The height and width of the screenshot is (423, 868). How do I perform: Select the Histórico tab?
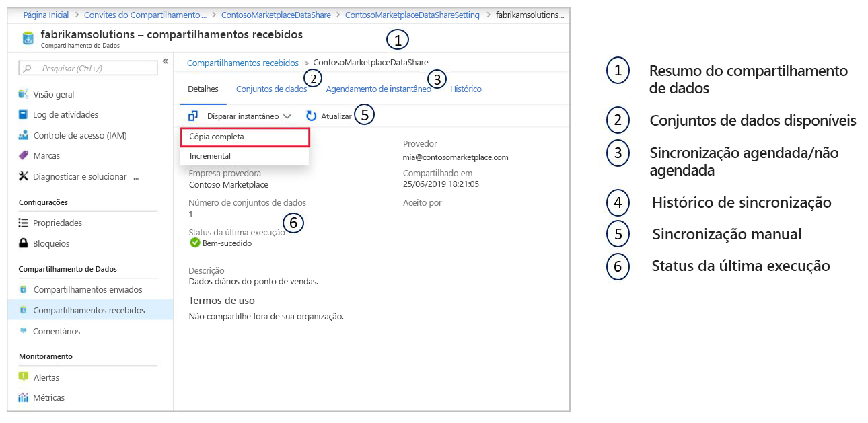click(465, 89)
